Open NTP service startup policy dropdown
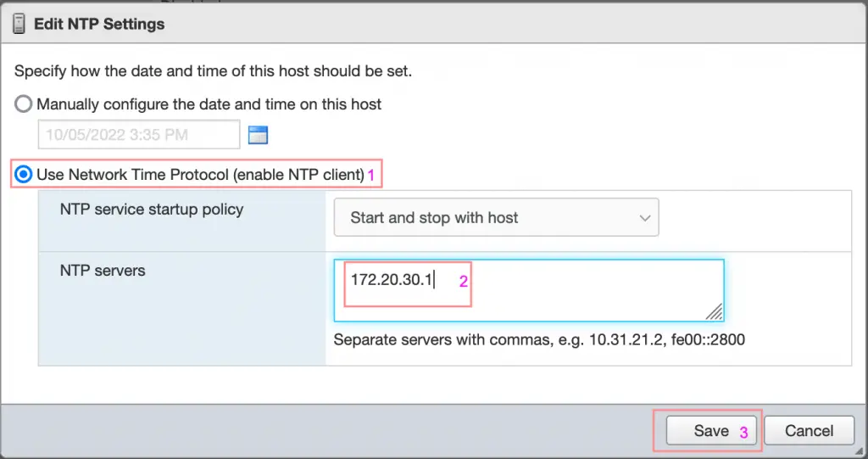This screenshot has width=868, height=459. (x=496, y=217)
